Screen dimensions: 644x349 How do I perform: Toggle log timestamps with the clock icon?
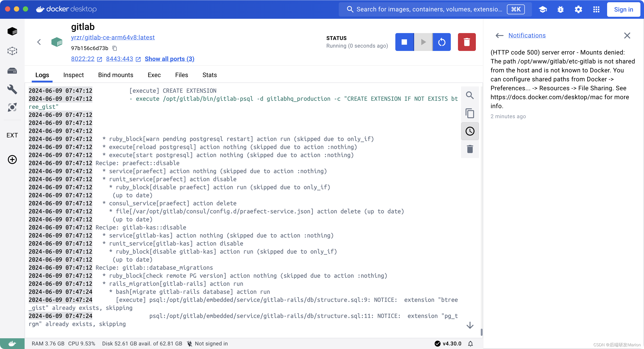tap(470, 131)
